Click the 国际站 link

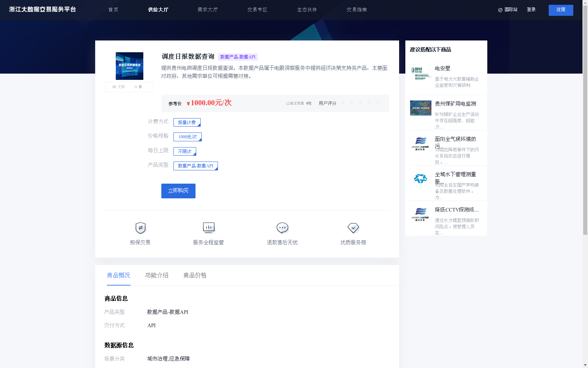[511, 10]
